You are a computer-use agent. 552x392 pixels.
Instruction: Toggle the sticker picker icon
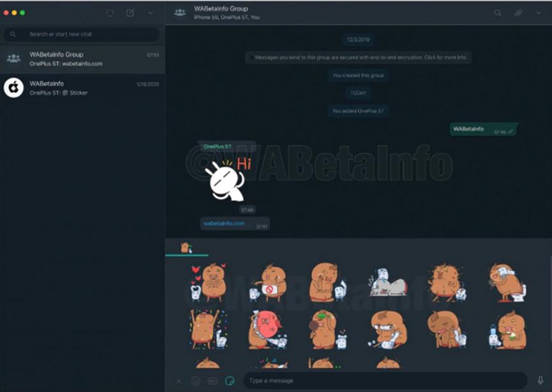tap(230, 381)
